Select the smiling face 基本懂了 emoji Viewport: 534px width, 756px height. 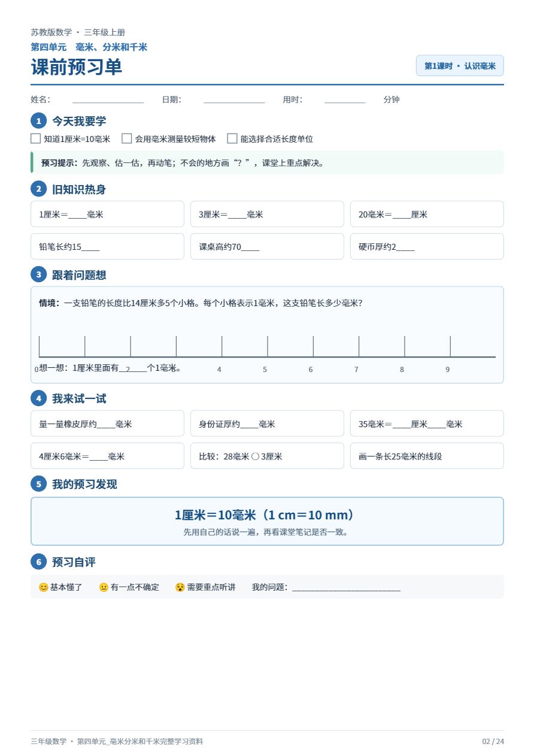(x=43, y=587)
